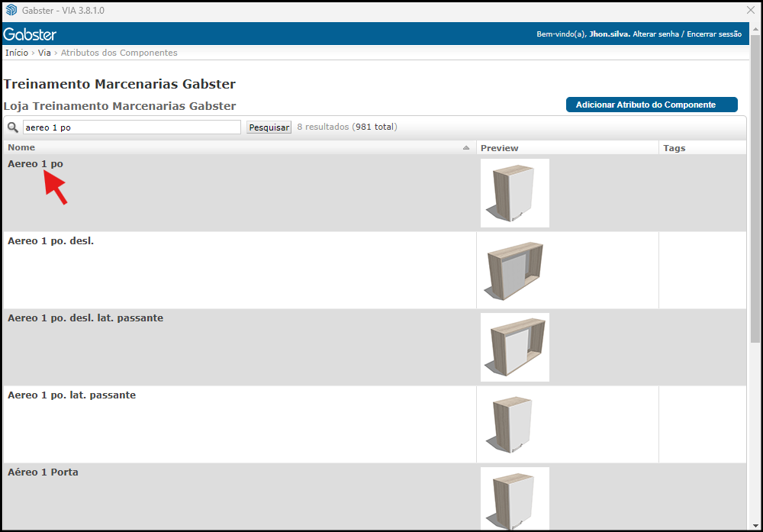The height and width of the screenshot is (532, 763).
Task: Click the Aereo 1 po. lat. passante thumbnail
Action: coord(514,424)
